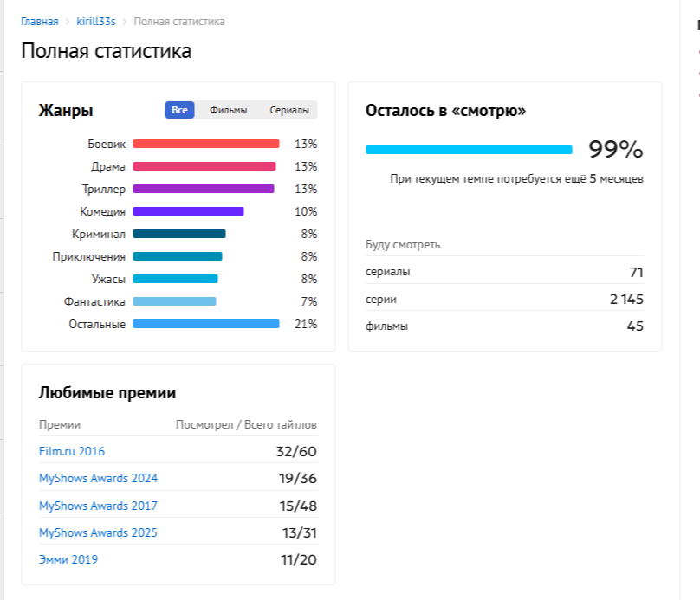
Task: Click the сериалы count row
Action: (504, 271)
